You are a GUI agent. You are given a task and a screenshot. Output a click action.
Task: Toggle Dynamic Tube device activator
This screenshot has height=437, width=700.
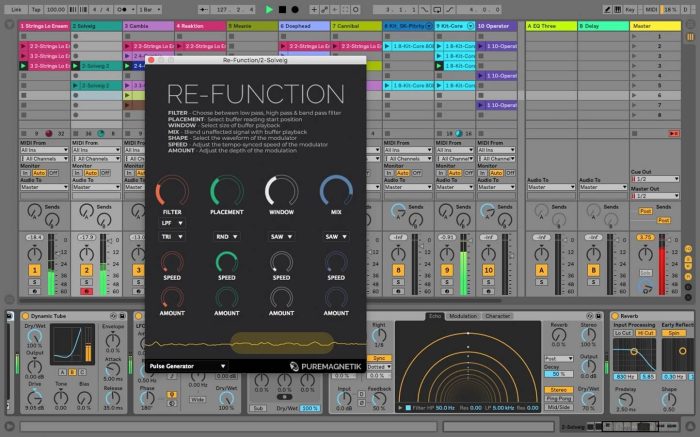pos(25,316)
